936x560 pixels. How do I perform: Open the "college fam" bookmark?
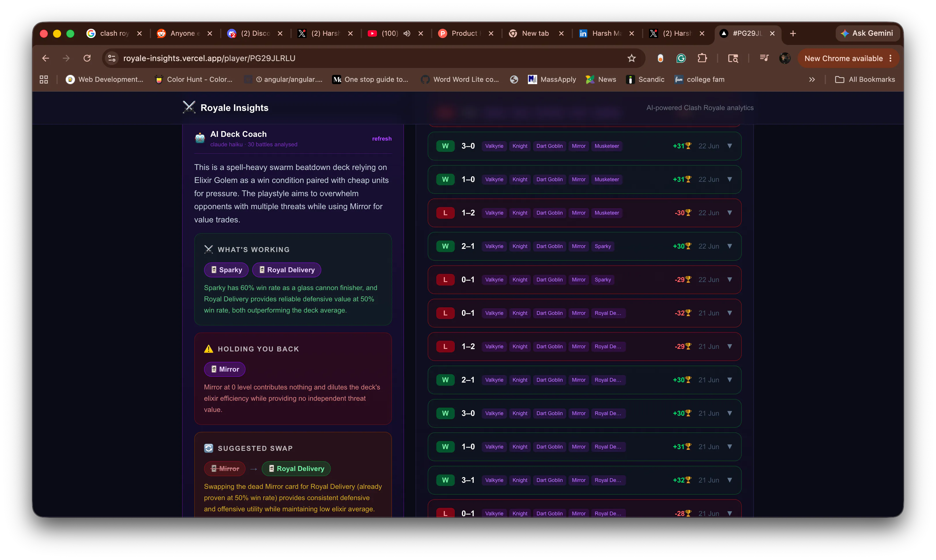(699, 79)
